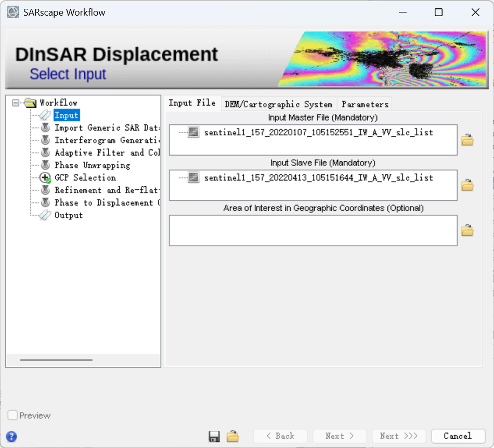Select Refinement and Re-flattening step
Image resolution: width=494 pixels, height=448 pixels.
click(107, 190)
